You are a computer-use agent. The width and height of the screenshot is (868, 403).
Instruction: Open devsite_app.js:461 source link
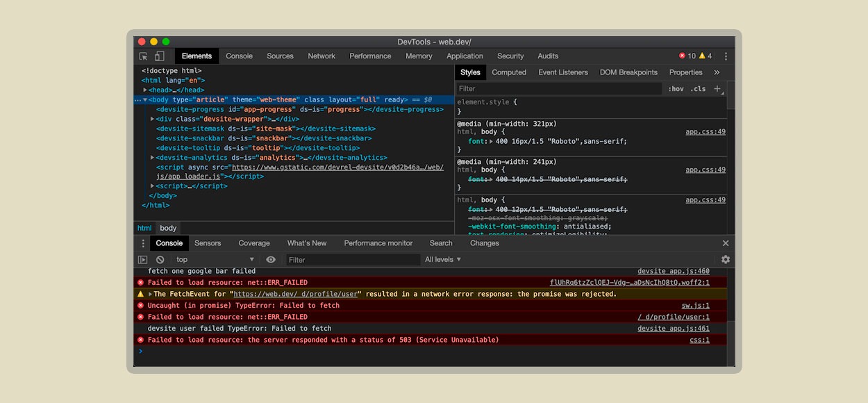click(x=674, y=329)
